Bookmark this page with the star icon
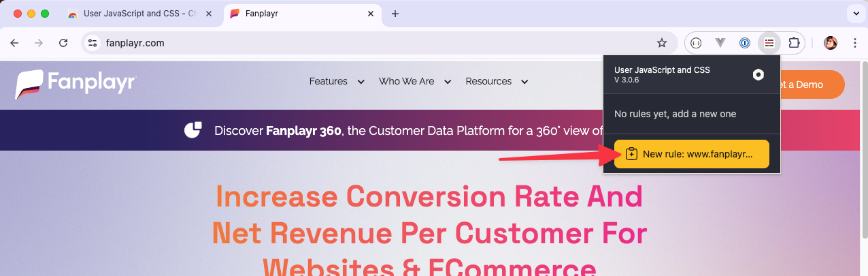 point(662,43)
